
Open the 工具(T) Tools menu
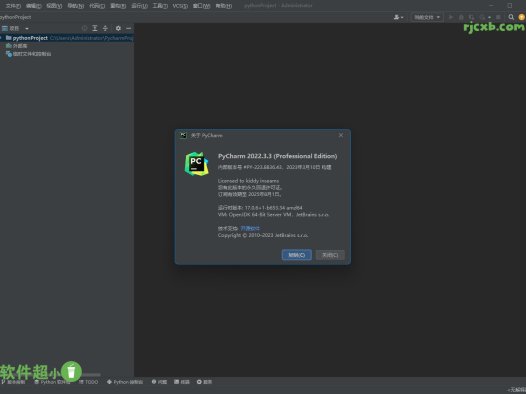pyautogui.click(x=160, y=6)
